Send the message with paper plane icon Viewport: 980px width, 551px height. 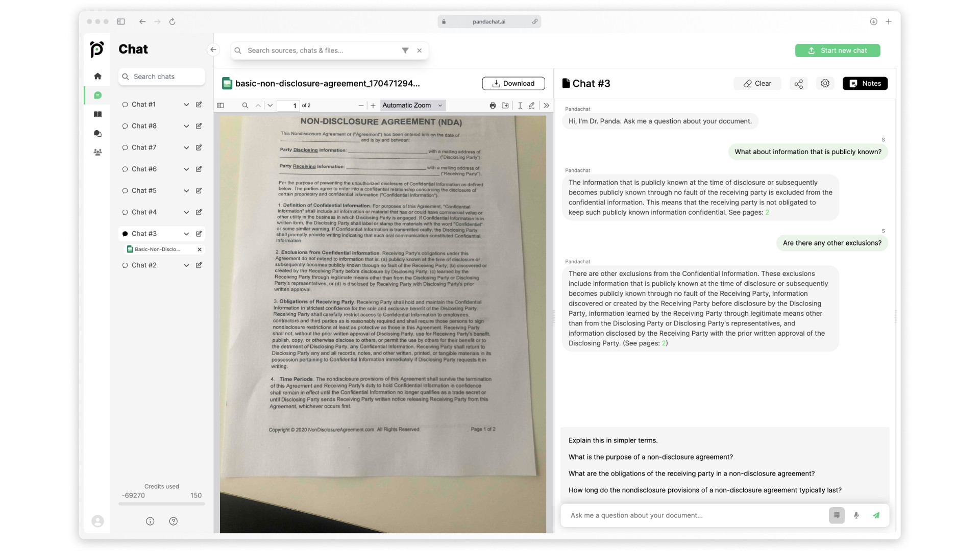coord(876,515)
